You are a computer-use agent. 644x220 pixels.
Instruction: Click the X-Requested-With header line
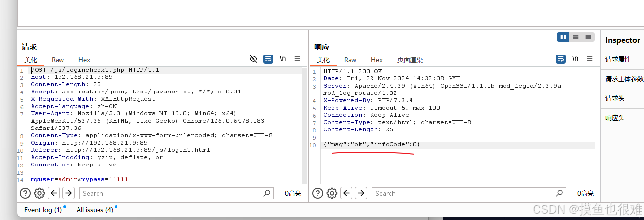click(93, 99)
